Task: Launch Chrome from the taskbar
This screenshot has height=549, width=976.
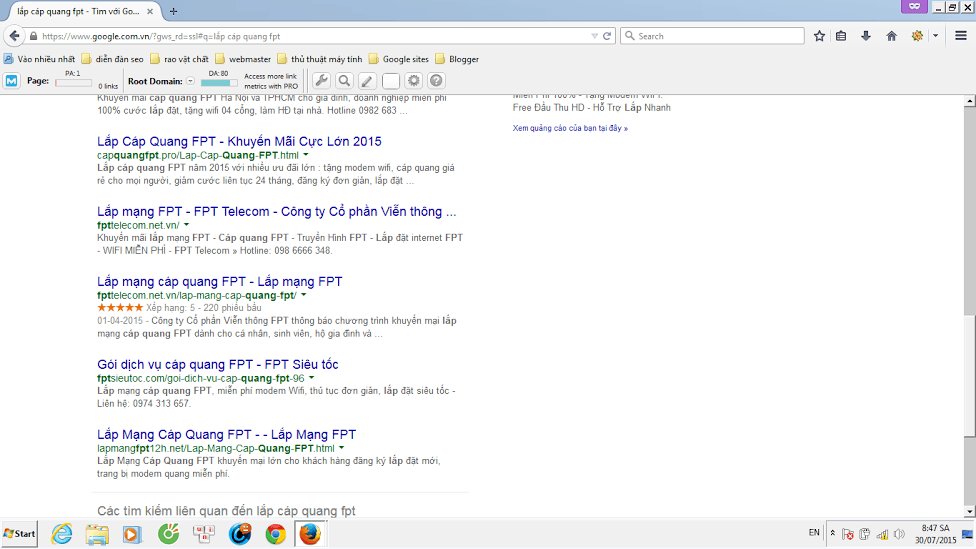Action: pos(276,534)
